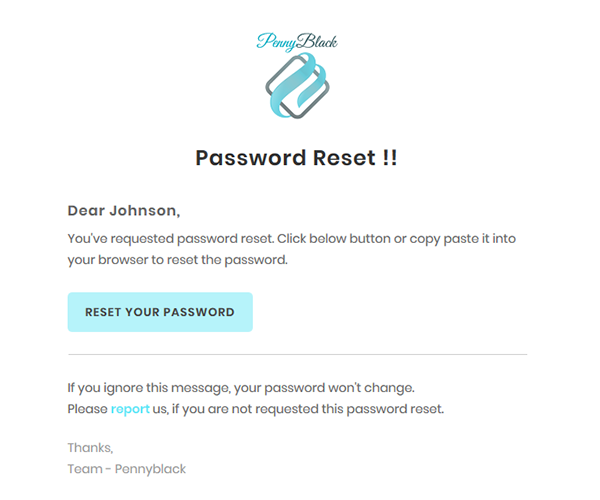Screen dimensions: 600x500
Task: Click the 'Please' word before report link
Action: pyautogui.click(x=88, y=409)
